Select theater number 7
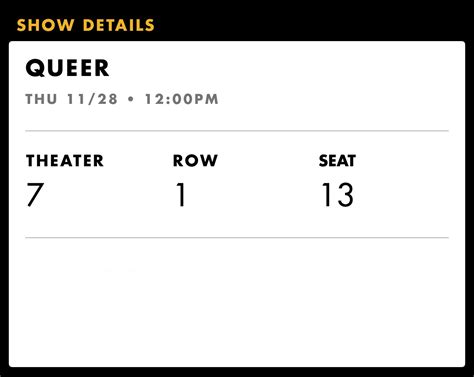 tap(35, 195)
